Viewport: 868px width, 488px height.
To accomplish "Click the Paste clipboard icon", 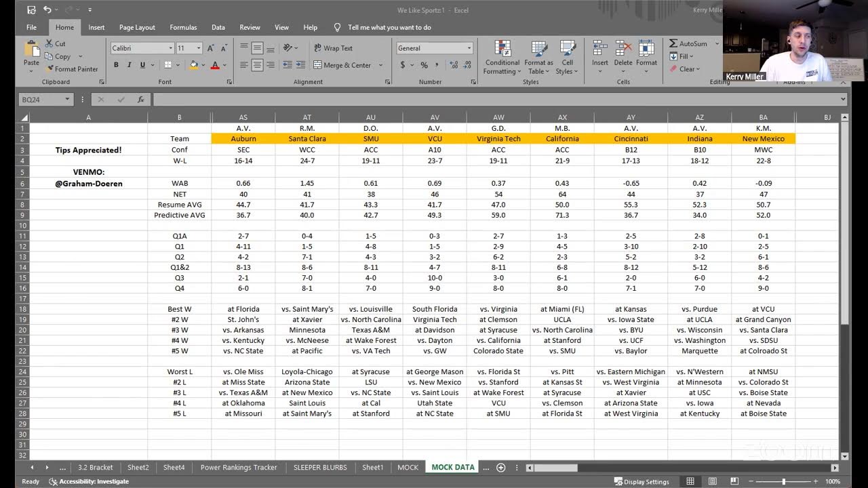I will click(x=31, y=49).
